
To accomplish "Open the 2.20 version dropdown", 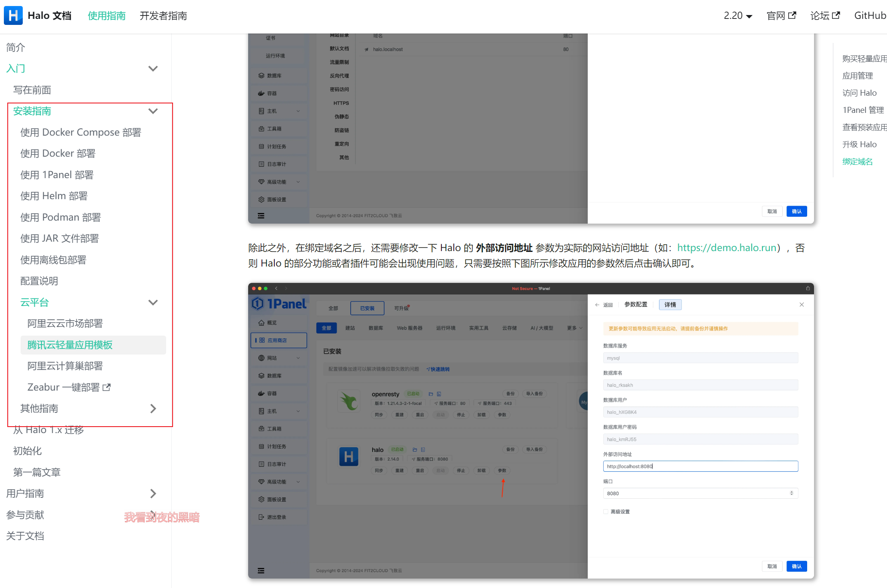I will pos(738,15).
